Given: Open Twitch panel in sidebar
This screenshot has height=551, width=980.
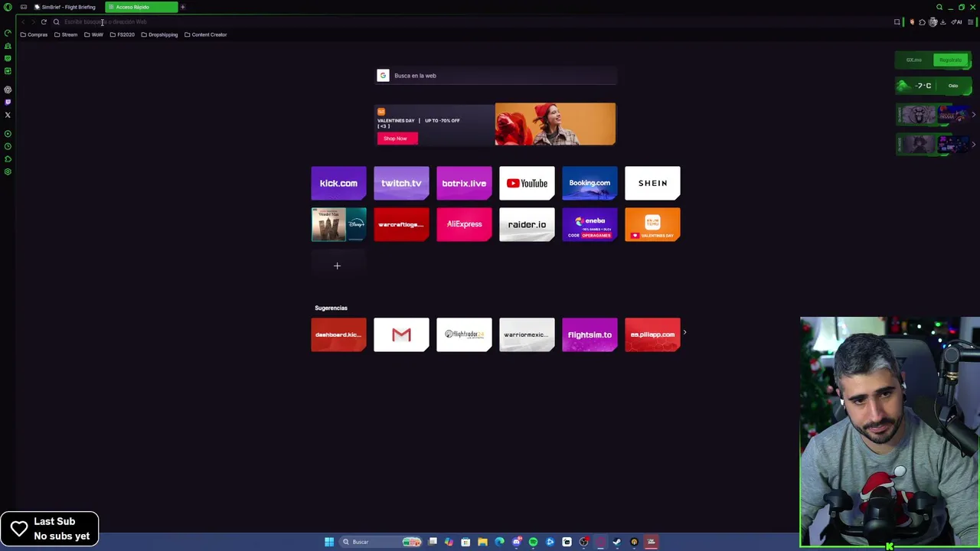Looking at the screenshot, I should click(8, 103).
